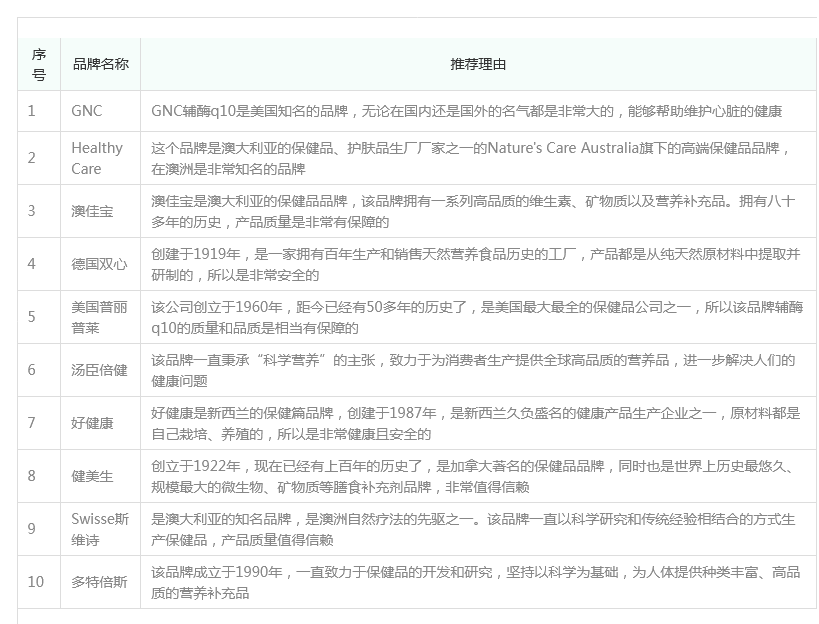Click the 序号 column header
This screenshot has width=819, height=624.
[39, 64]
